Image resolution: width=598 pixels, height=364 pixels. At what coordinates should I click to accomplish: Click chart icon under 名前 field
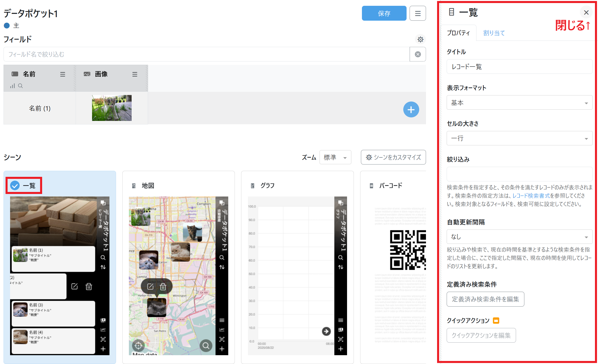click(12, 86)
